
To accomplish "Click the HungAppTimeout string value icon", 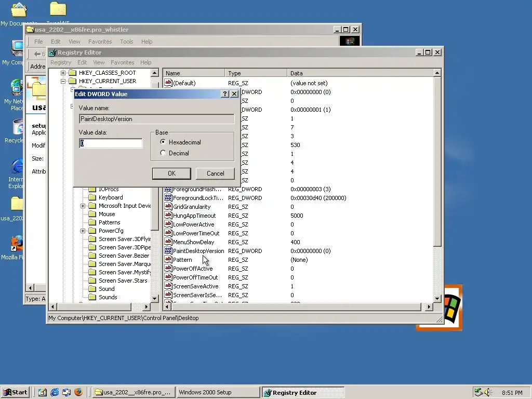I will [168, 216].
